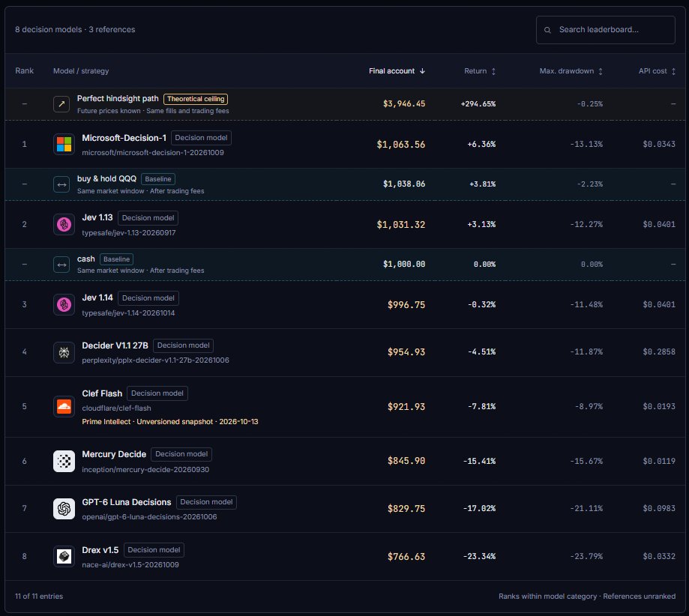Open the Clef Flash model name
The width and height of the screenshot is (689, 616).
[102, 393]
